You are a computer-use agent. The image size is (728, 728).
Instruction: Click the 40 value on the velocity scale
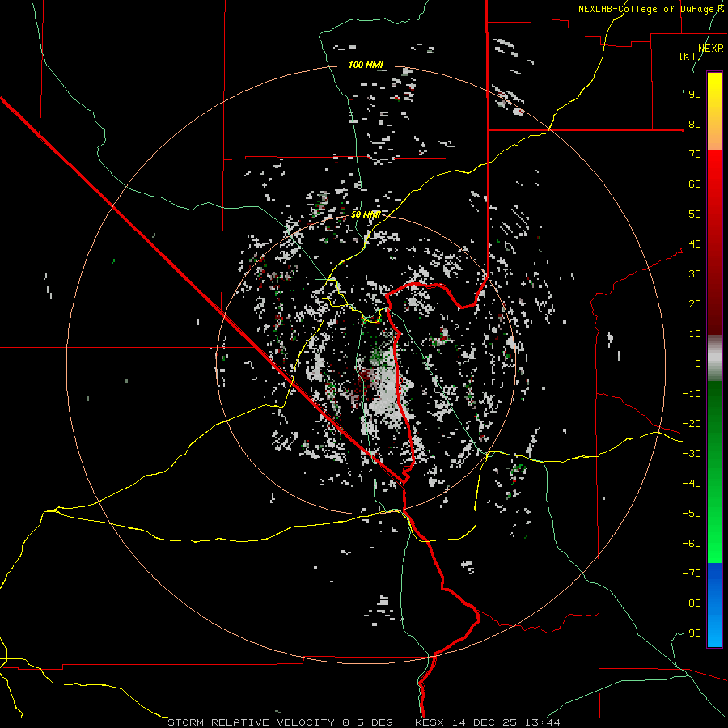pos(695,244)
